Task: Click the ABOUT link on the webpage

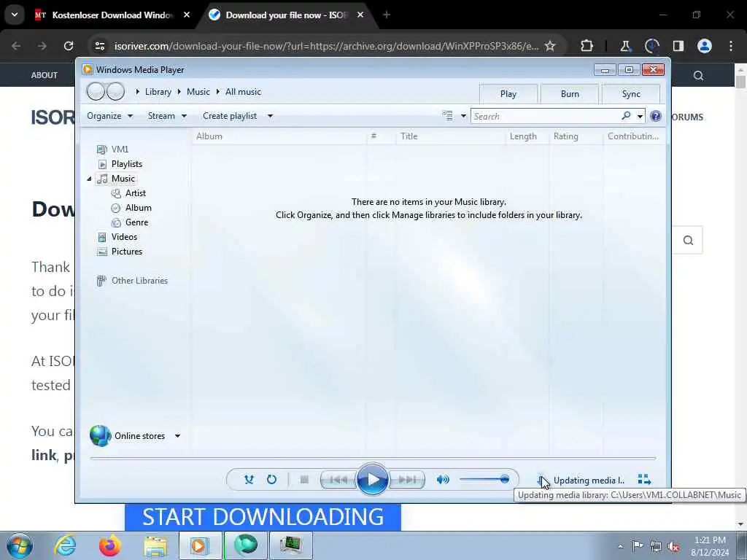Action: pos(44,75)
